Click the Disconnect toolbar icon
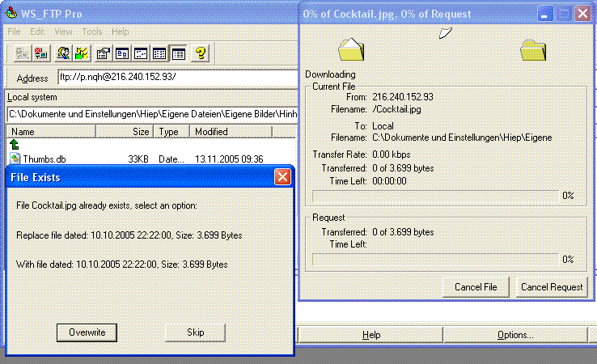The height and width of the screenshot is (364, 597). [x=41, y=53]
